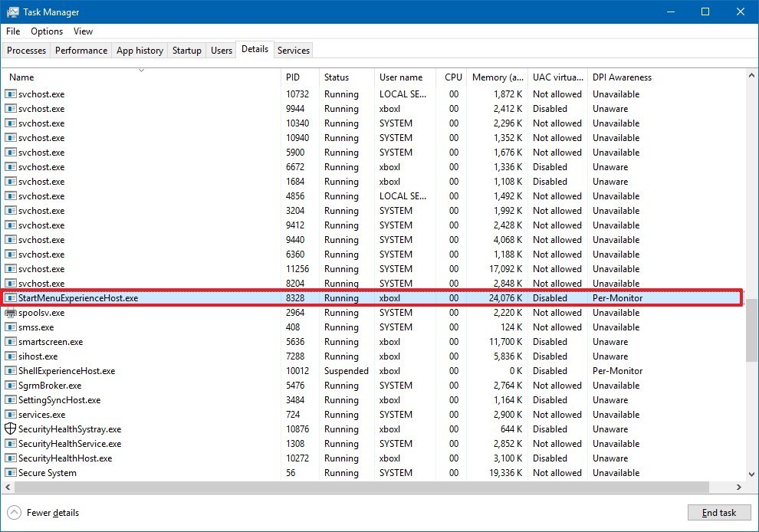Sort by the Status column header

click(347, 77)
